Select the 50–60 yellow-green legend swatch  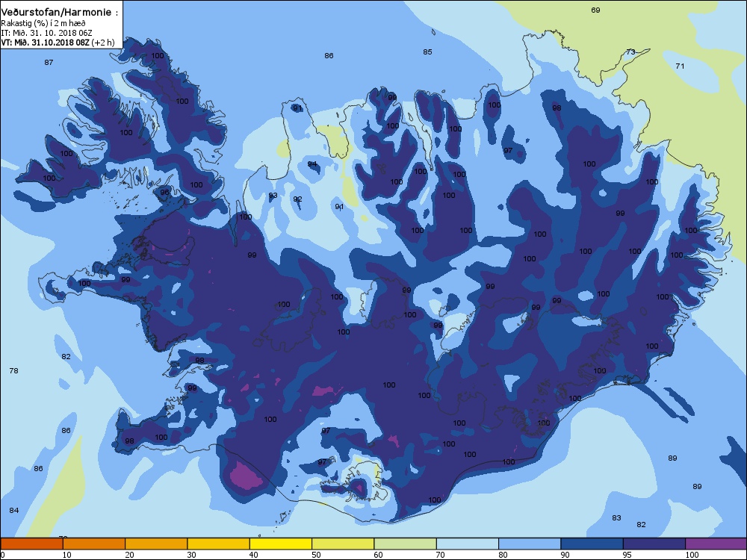[x=343, y=544]
